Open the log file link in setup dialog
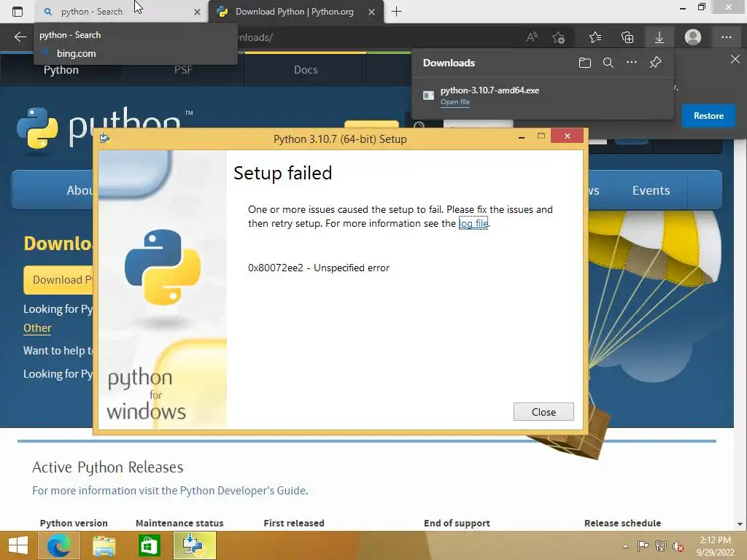Screen dimensions: 747x560 [x=473, y=223]
